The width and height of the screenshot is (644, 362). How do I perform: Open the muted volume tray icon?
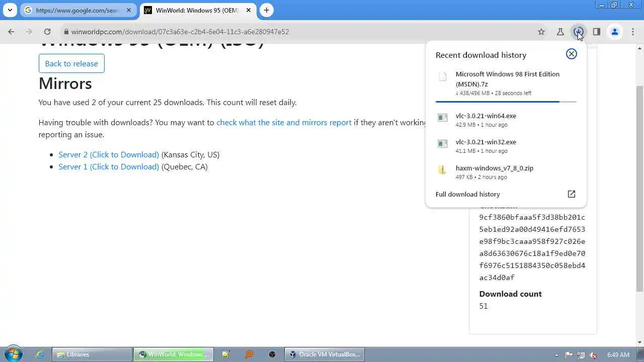point(593,354)
